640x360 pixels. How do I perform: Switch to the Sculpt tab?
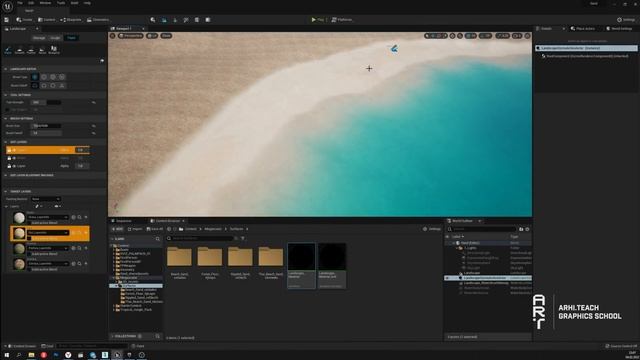[55, 38]
